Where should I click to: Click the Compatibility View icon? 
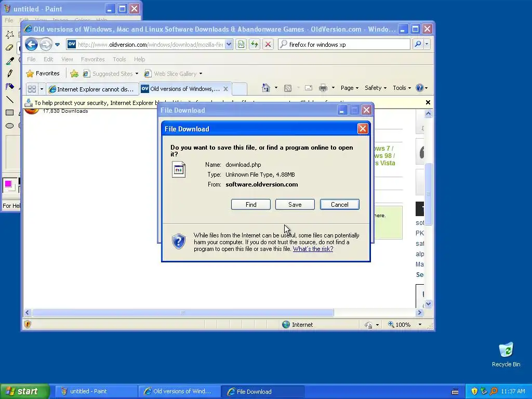tap(241, 44)
